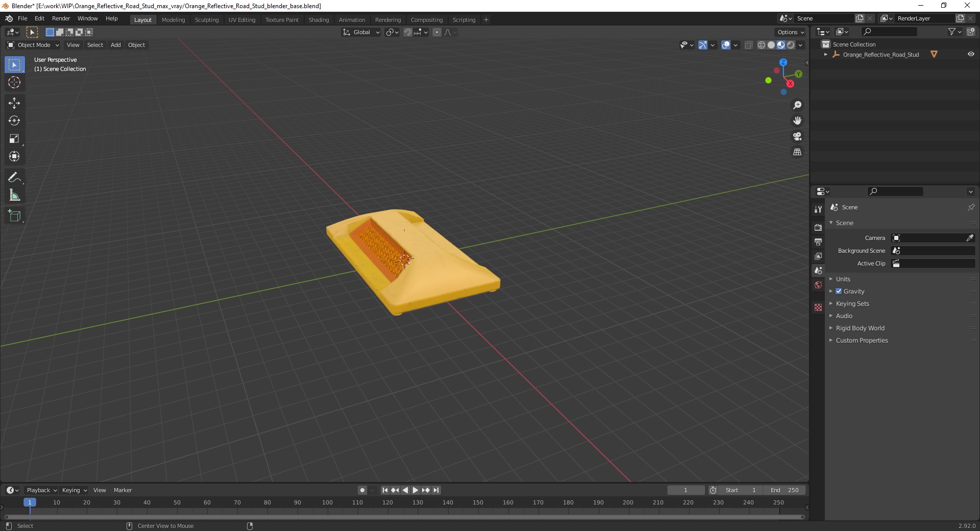This screenshot has height=531, width=980.
Task: Open the Texture properties tab
Action: pyautogui.click(x=818, y=307)
